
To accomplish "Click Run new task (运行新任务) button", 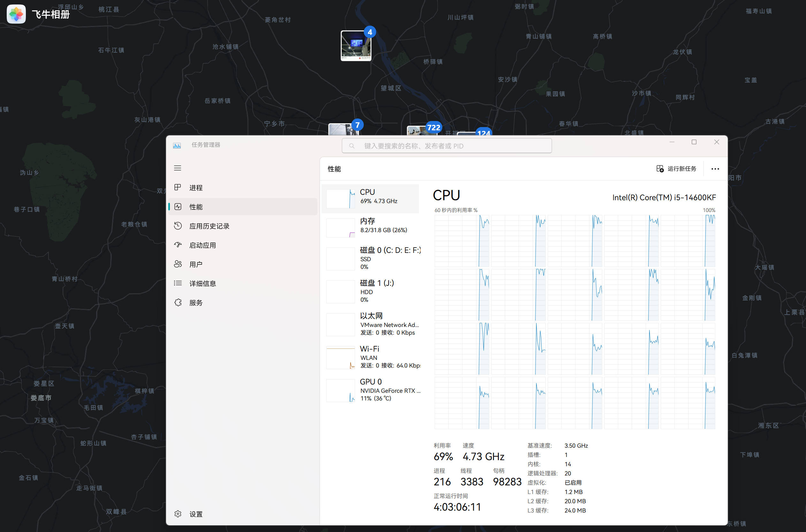I will 676,169.
